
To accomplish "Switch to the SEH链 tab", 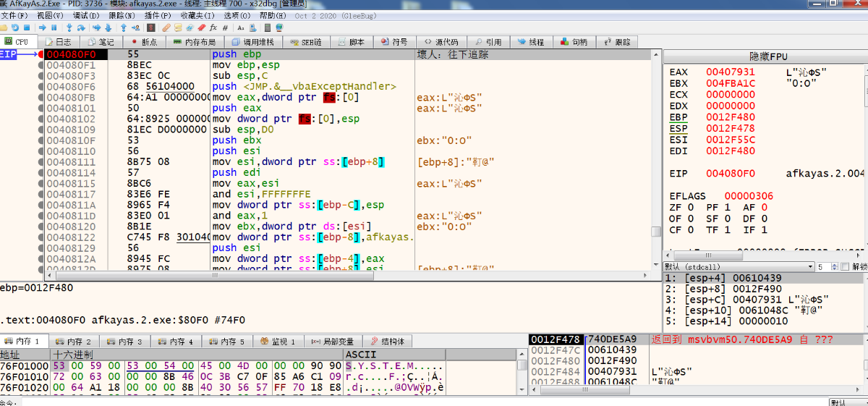I will 307,42.
